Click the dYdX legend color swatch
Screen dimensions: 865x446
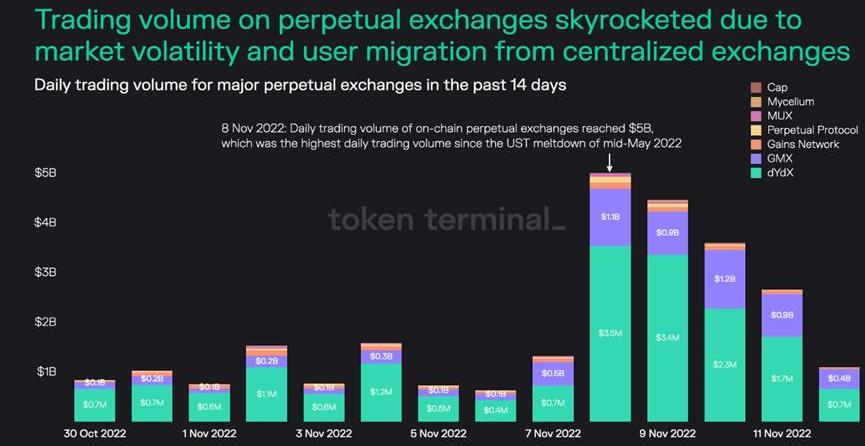click(x=754, y=173)
